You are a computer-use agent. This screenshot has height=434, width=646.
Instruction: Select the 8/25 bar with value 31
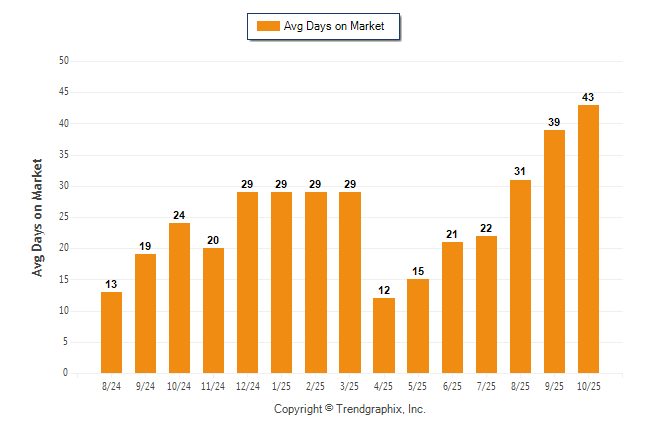pos(520,276)
